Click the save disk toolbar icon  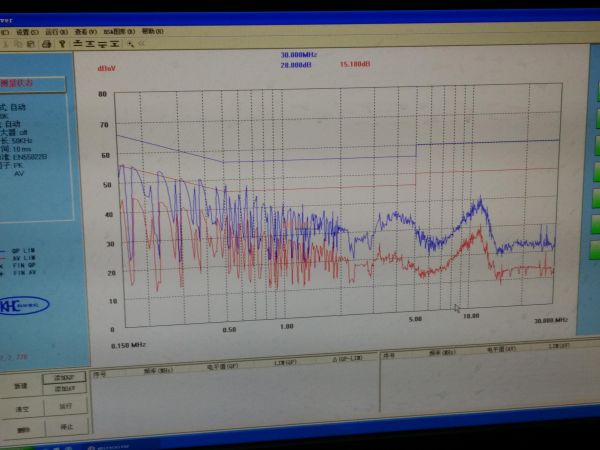pyautogui.click(x=31, y=44)
